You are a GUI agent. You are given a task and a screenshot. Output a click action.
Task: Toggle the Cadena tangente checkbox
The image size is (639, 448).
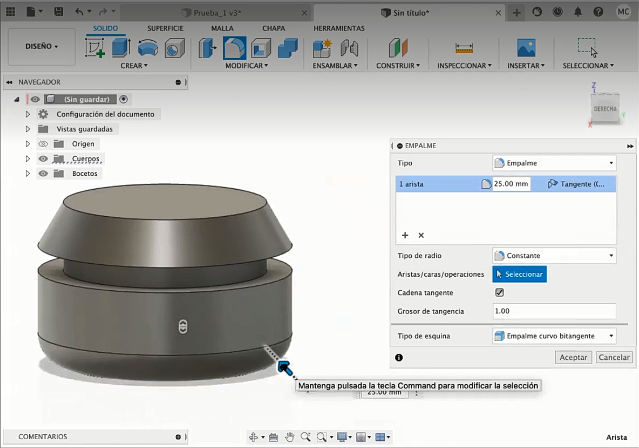(x=500, y=292)
